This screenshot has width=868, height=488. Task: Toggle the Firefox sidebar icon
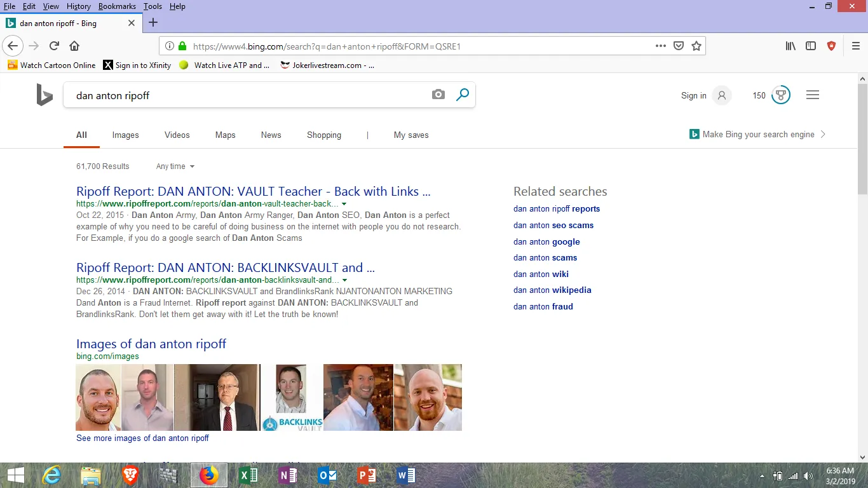pos(811,46)
